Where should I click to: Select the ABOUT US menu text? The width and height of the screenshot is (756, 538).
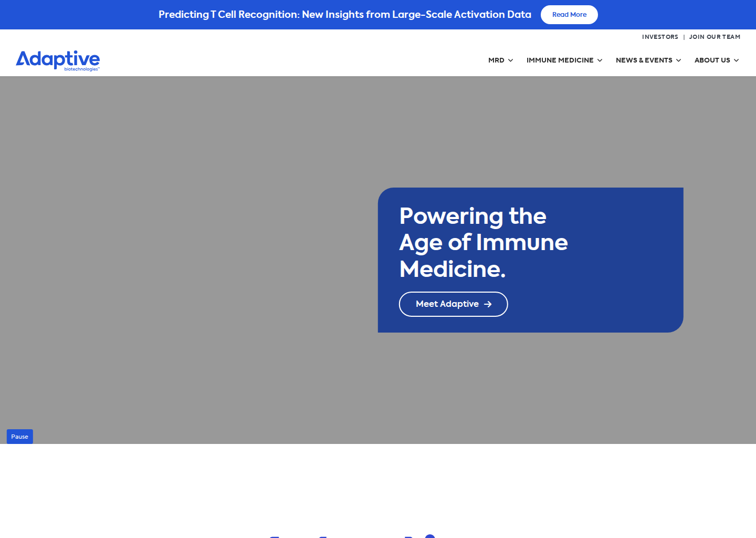tap(712, 60)
